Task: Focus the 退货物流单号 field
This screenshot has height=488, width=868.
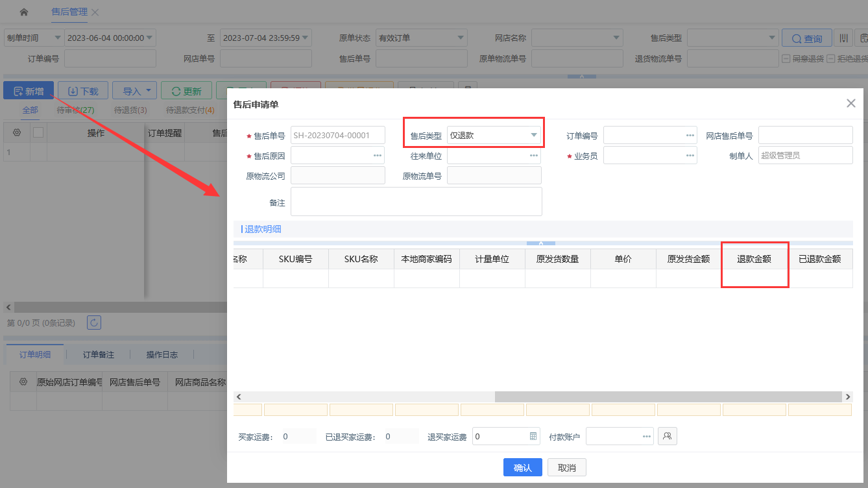Action: pos(733,58)
